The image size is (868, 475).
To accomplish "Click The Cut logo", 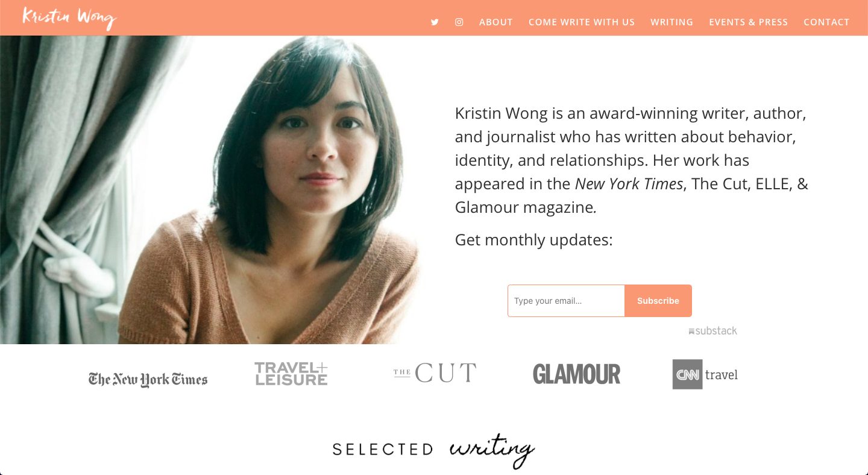I will click(435, 373).
